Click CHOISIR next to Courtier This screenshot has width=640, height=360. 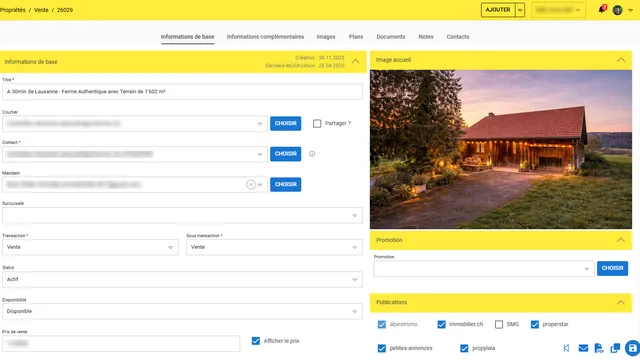click(285, 123)
